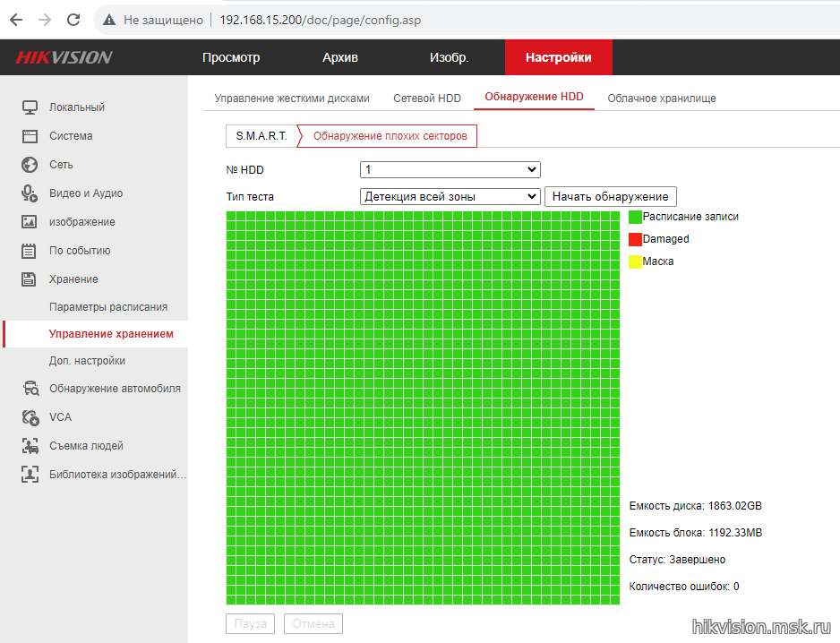Reload the page with the refresh icon
840x643 pixels.
tap(73, 20)
